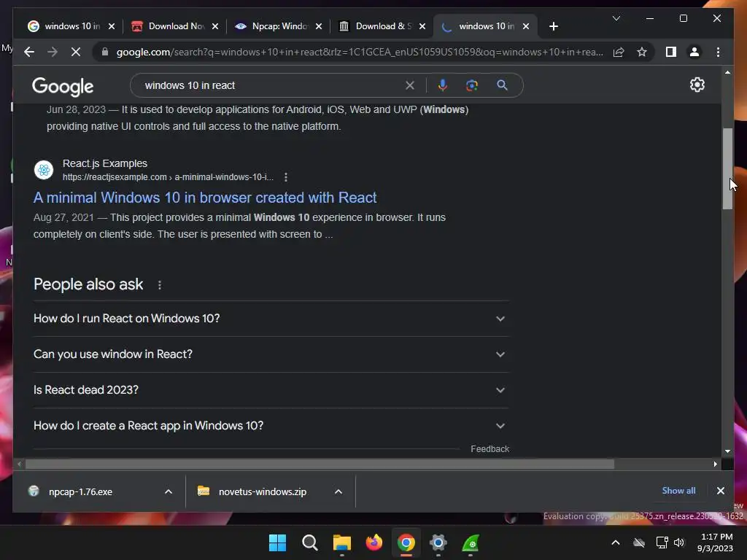Click Show all downloads
The image size is (747, 560).
click(678, 491)
